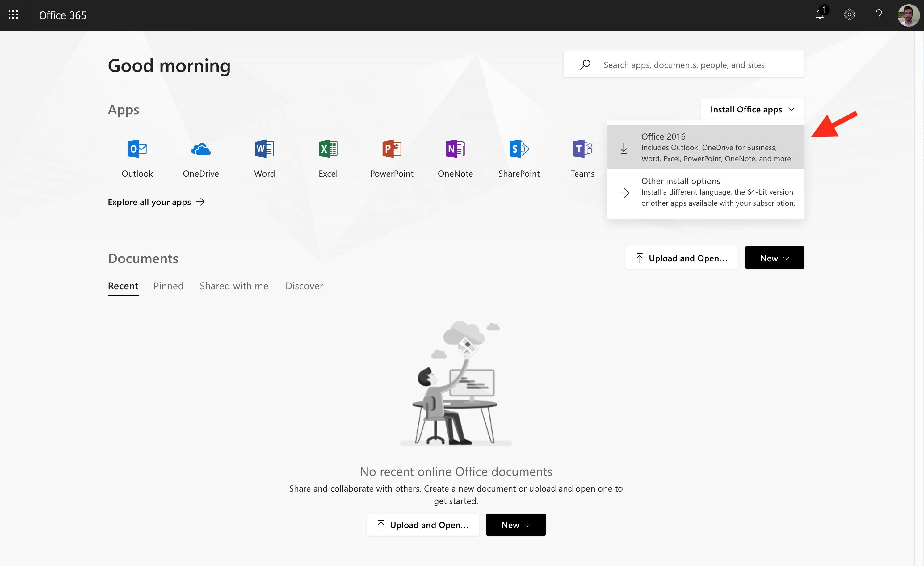Click the Office 365 header title
The width and height of the screenshot is (924, 566).
click(x=63, y=15)
